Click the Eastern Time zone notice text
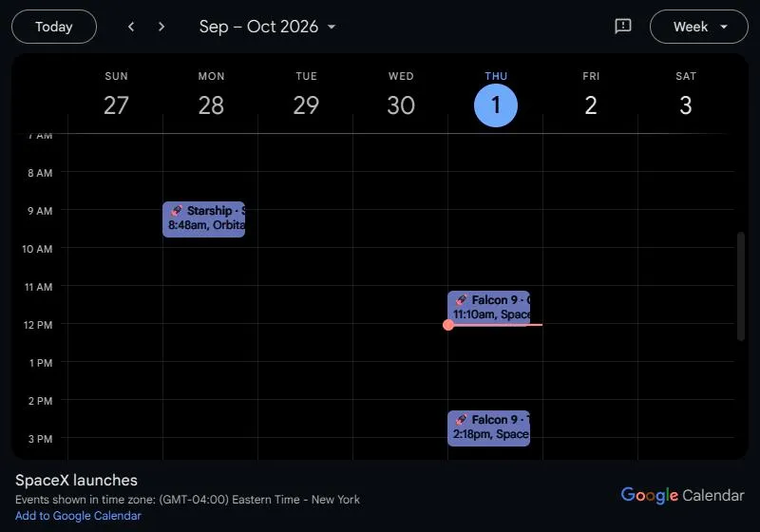Screen dimensions: 760x532 point(187,500)
